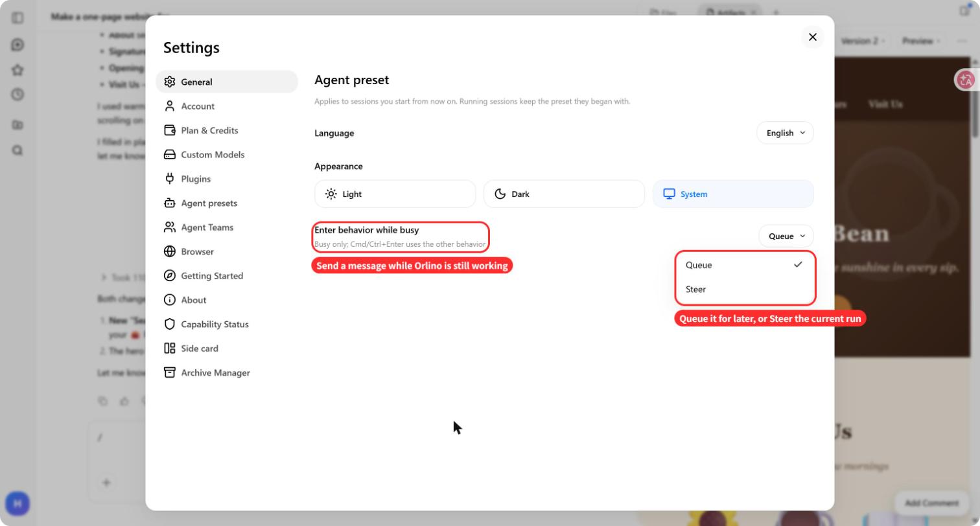Open the English language dropdown
The width and height of the screenshot is (980, 526).
pyautogui.click(x=785, y=133)
